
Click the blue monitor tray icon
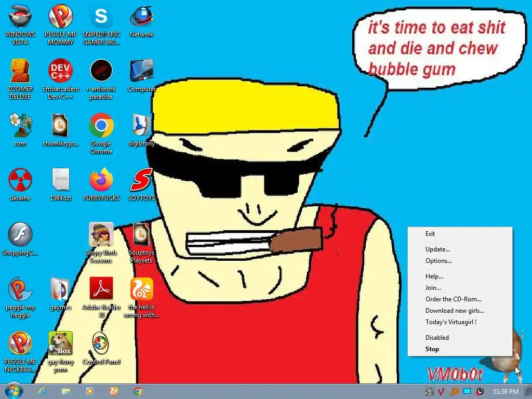click(x=467, y=392)
